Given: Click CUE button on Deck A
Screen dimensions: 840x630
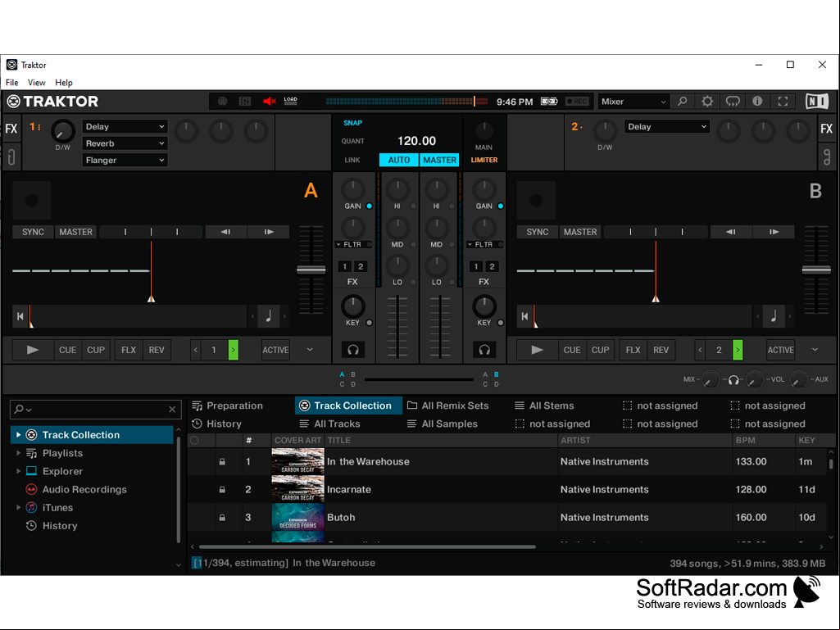Looking at the screenshot, I should click(x=67, y=351).
